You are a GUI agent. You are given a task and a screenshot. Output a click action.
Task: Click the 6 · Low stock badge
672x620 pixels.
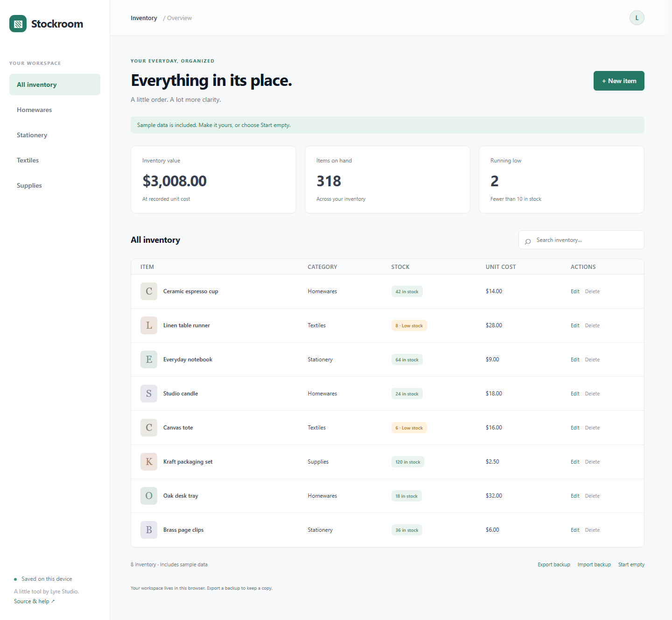pos(409,428)
